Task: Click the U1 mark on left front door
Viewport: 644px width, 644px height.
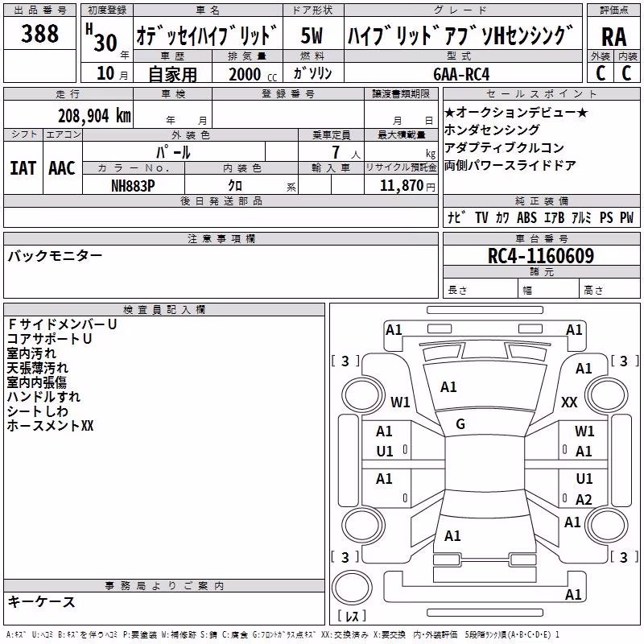Action: pyautogui.click(x=385, y=452)
